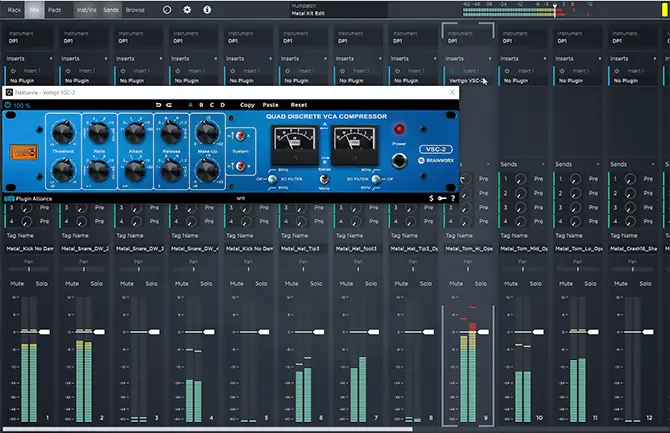Click upper Threshold knob of VSC-2
670x433 pixels.
[63, 132]
